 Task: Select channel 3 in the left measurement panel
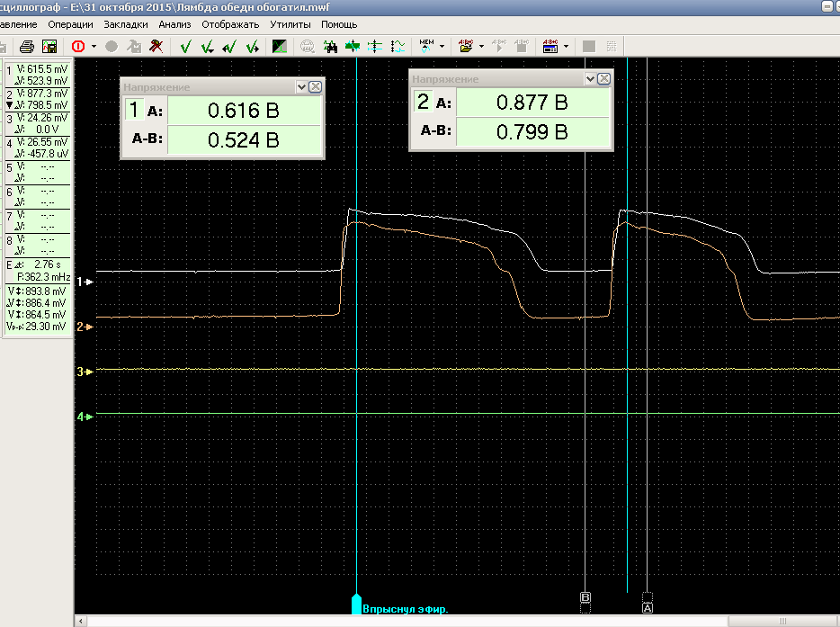(9, 119)
